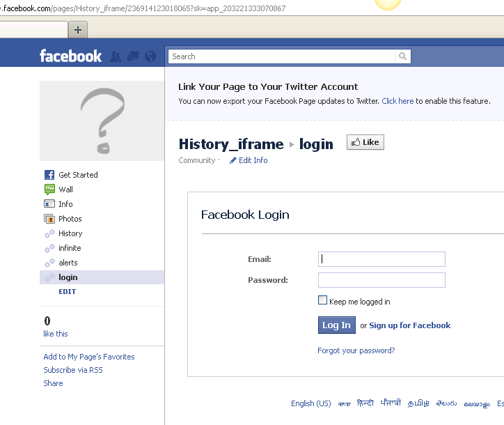Click the Sign up for Facebook link
The image size is (504, 425).
(x=409, y=325)
